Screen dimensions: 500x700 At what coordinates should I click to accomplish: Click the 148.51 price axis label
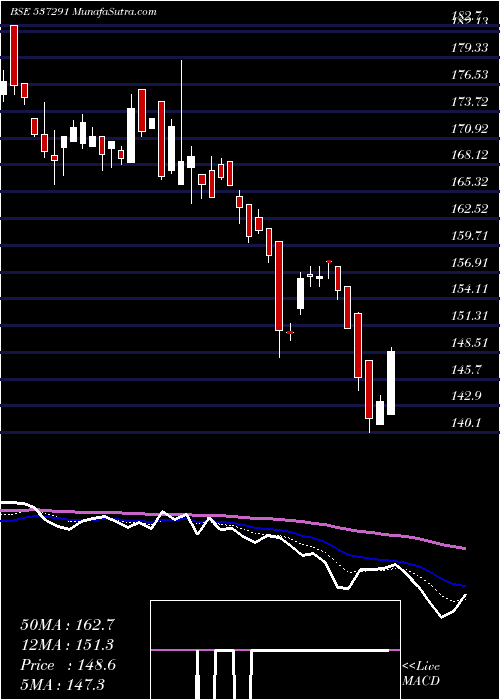[469, 342]
